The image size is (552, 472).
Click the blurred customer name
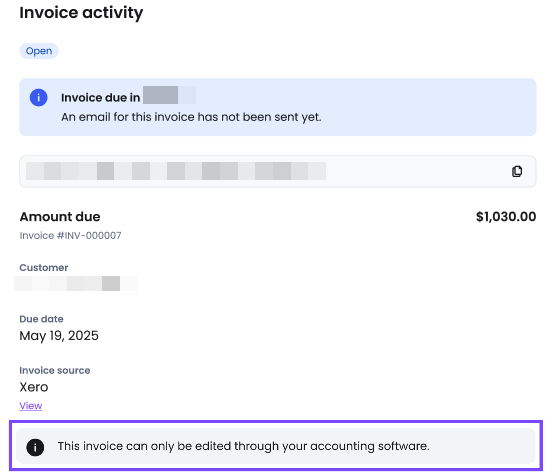pos(76,284)
